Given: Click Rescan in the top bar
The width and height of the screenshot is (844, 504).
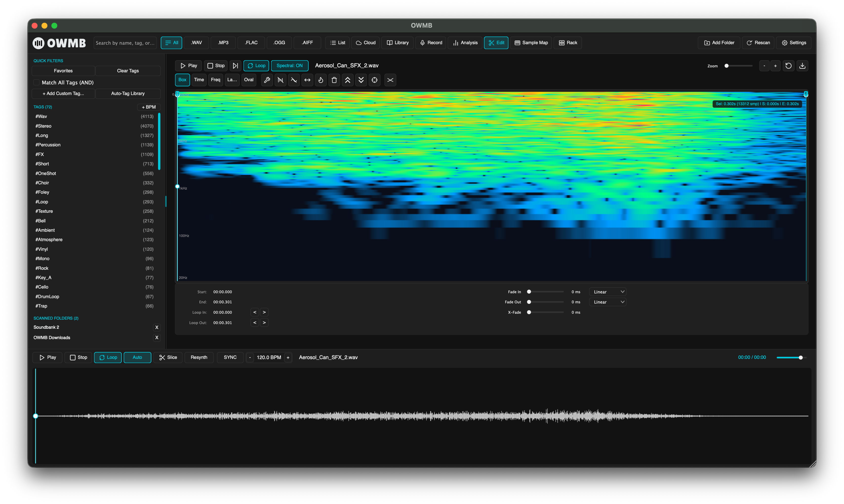Looking at the screenshot, I should coord(758,43).
